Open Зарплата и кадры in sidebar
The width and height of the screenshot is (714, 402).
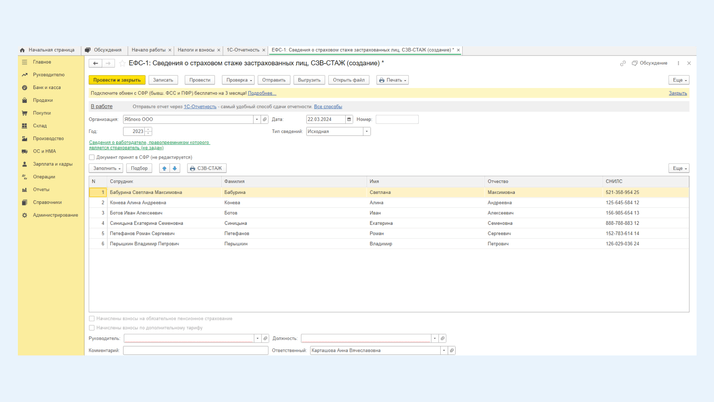coord(52,164)
